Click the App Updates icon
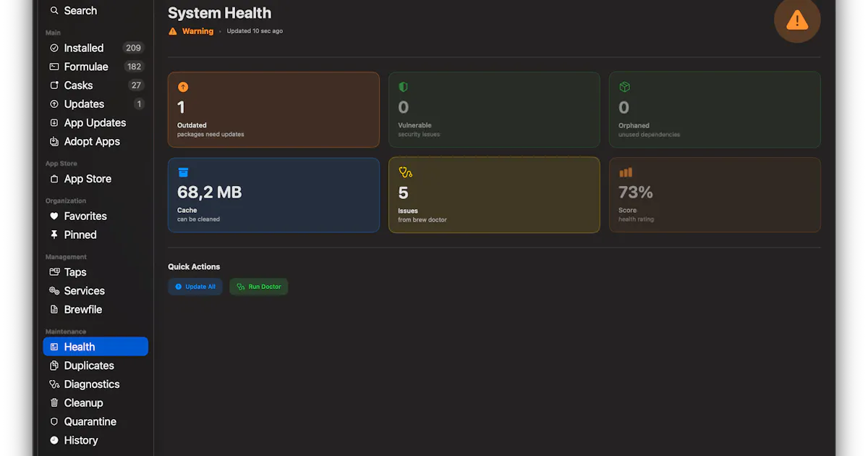This screenshot has width=868, height=456. 54,123
